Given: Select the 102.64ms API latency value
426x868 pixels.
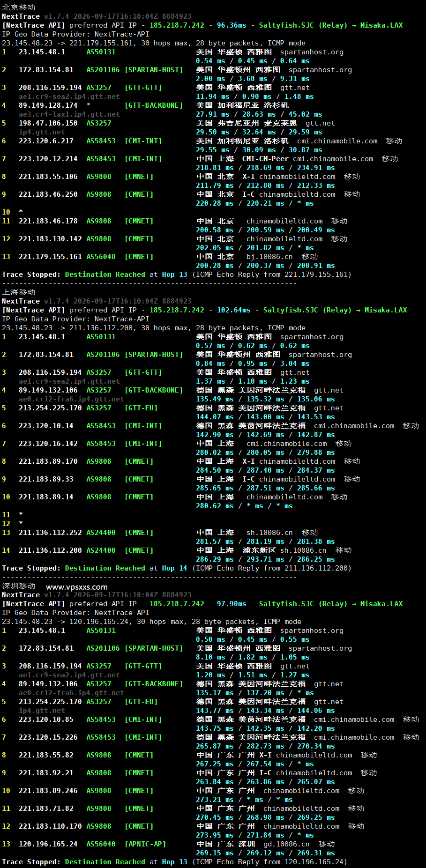Looking at the screenshot, I should click(x=233, y=310).
